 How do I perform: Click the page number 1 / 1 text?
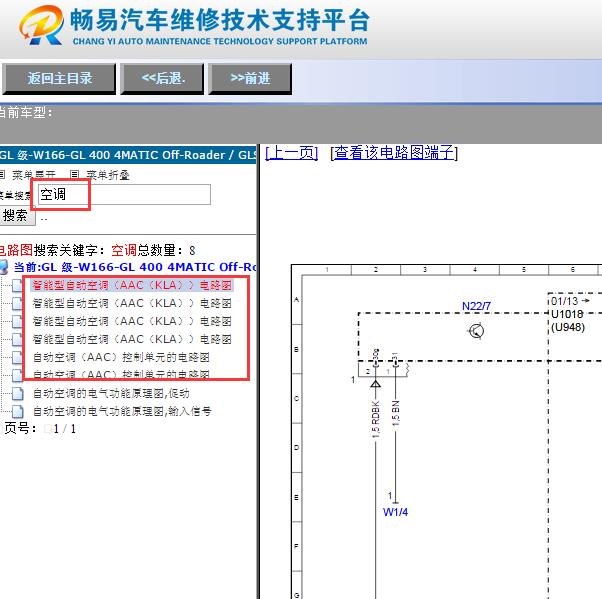(x=64, y=429)
